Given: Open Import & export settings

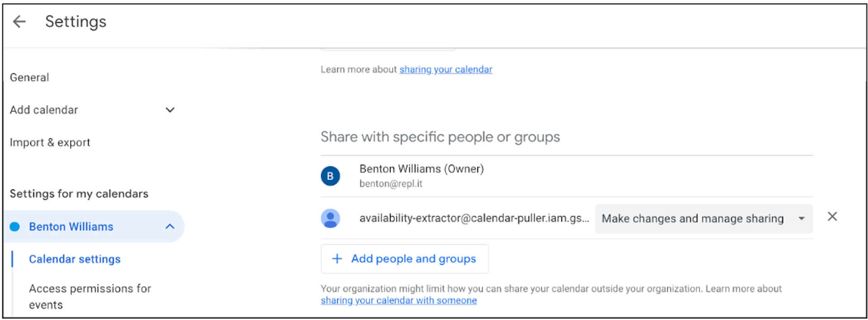Looking at the screenshot, I should click(50, 142).
